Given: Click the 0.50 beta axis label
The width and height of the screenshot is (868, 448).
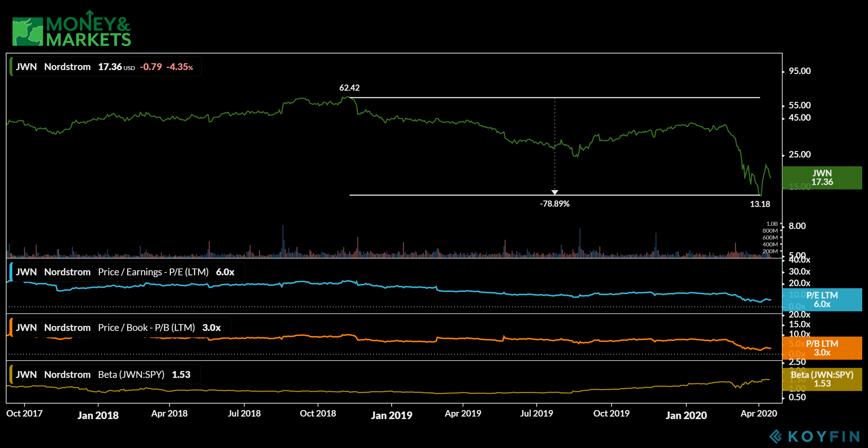Looking at the screenshot, I should 797,397.
